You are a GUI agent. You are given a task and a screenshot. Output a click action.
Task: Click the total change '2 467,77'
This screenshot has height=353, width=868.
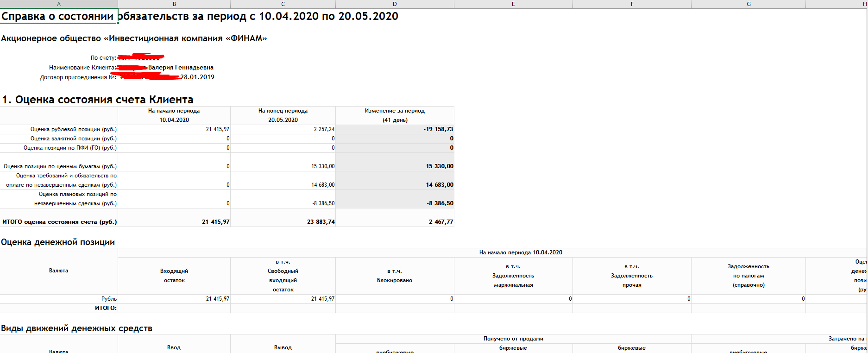441,222
